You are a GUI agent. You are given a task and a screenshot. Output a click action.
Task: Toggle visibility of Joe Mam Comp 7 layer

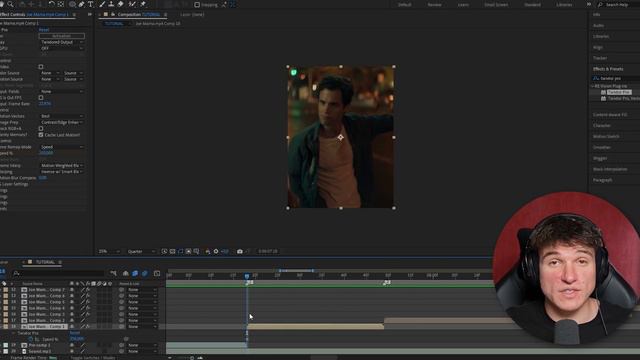[72, 290]
